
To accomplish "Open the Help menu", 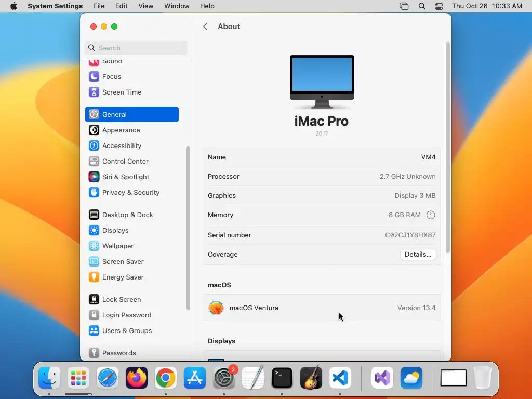I will coord(207,6).
